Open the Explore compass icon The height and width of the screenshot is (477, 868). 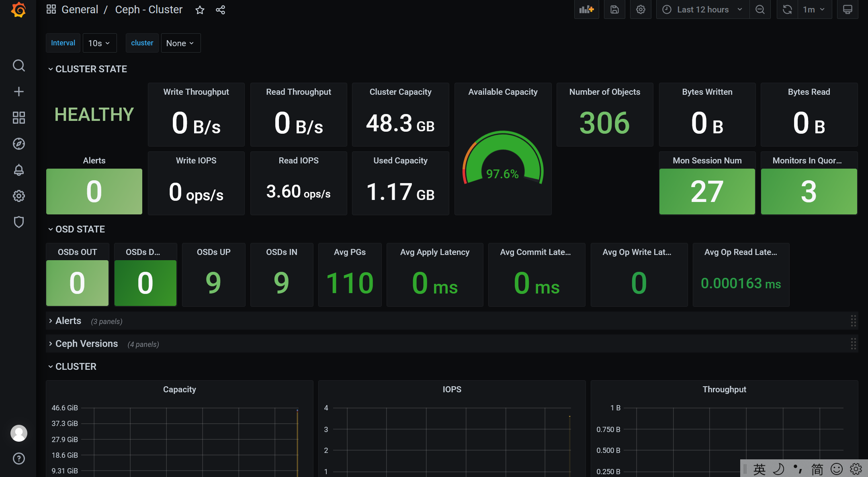18,144
